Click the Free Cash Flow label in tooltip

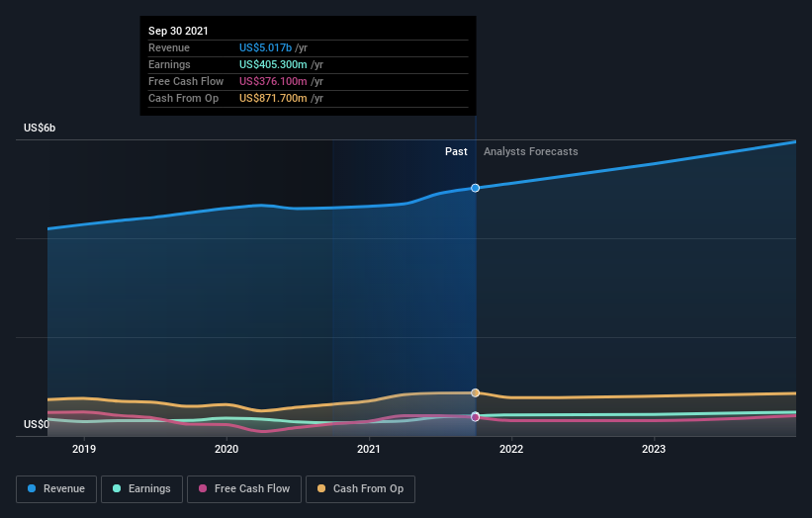click(186, 81)
